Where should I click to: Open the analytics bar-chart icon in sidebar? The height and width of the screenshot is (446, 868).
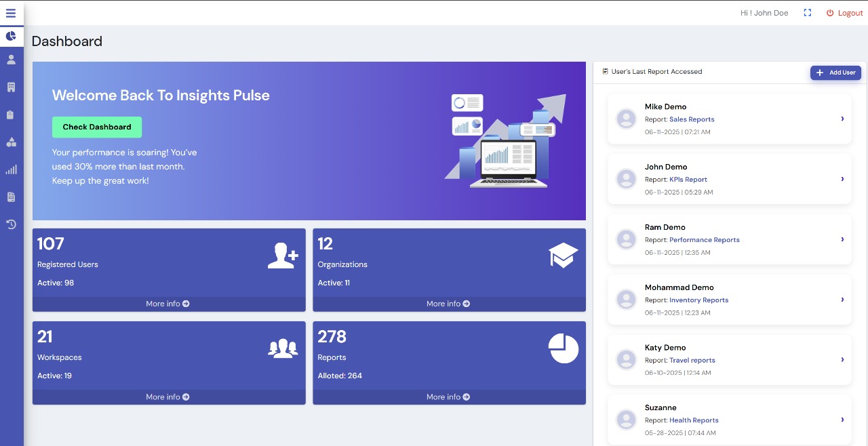(11, 169)
